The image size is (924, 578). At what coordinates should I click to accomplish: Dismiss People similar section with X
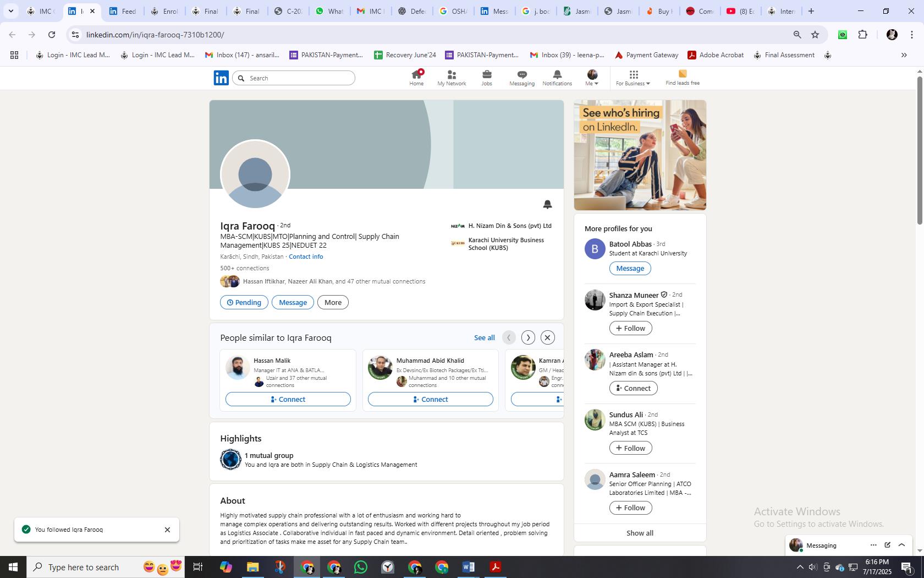pyautogui.click(x=547, y=337)
